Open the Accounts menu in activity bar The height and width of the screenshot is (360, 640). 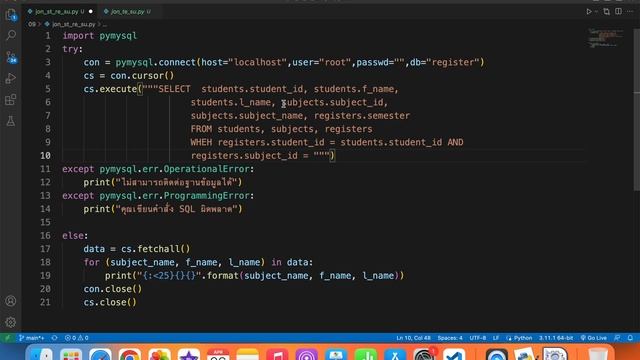pyautogui.click(x=11, y=301)
